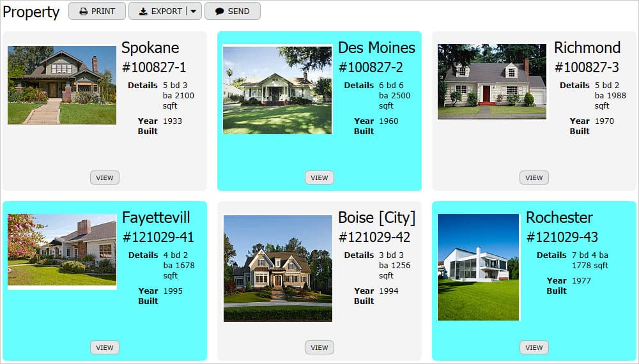This screenshot has height=364, width=639.
Task: Select the Spokane craftsman house photo
Action: [x=62, y=85]
